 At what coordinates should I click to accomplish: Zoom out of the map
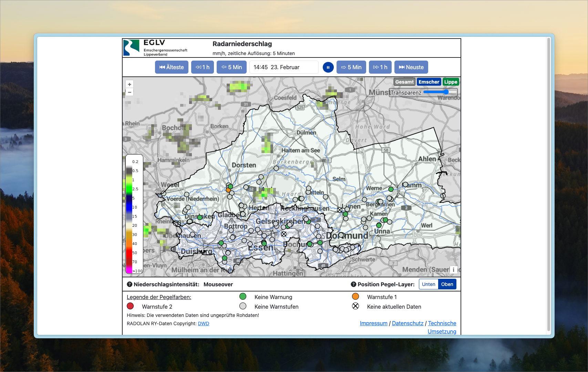tap(130, 92)
